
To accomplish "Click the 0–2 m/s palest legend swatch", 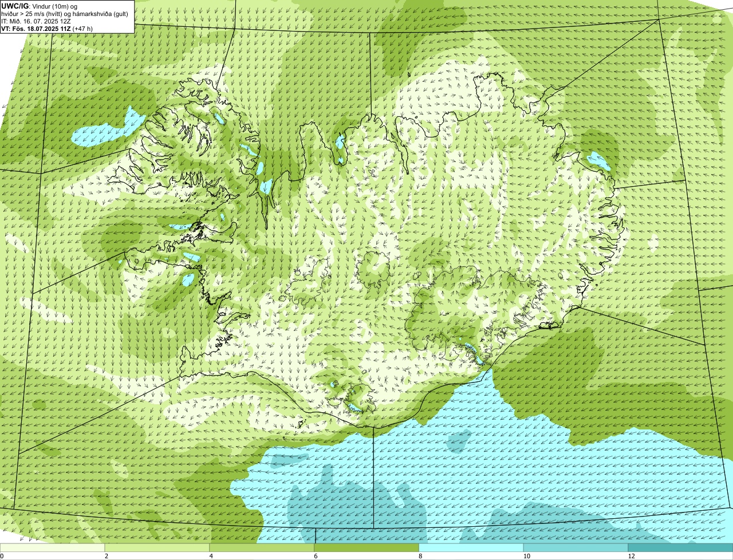I will pyautogui.click(x=53, y=547).
